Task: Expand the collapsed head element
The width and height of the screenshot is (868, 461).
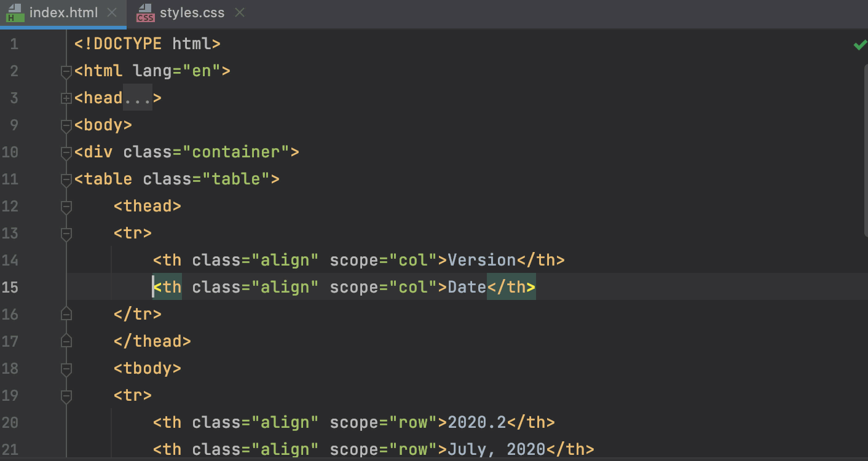Action: click(66, 98)
